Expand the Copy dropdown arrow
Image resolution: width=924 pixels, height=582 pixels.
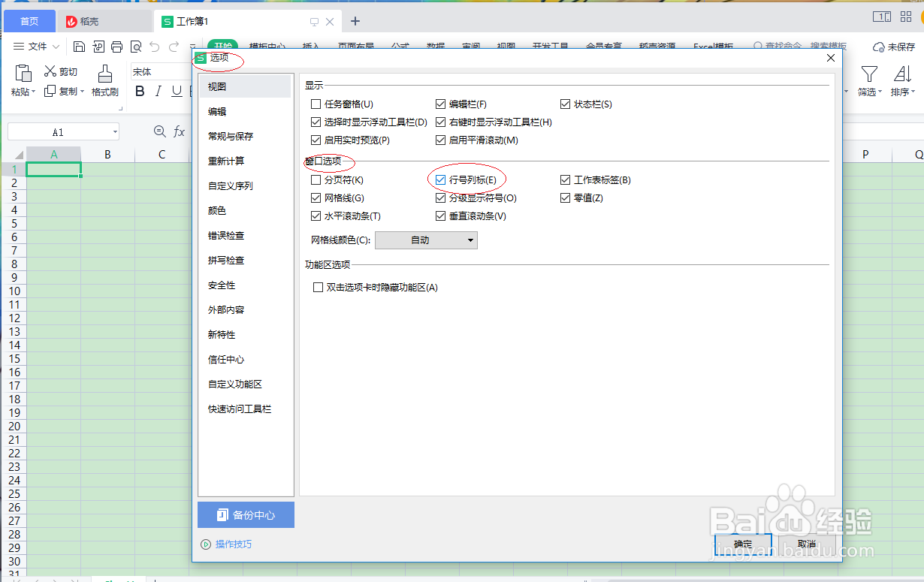pyautogui.click(x=82, y=92)
